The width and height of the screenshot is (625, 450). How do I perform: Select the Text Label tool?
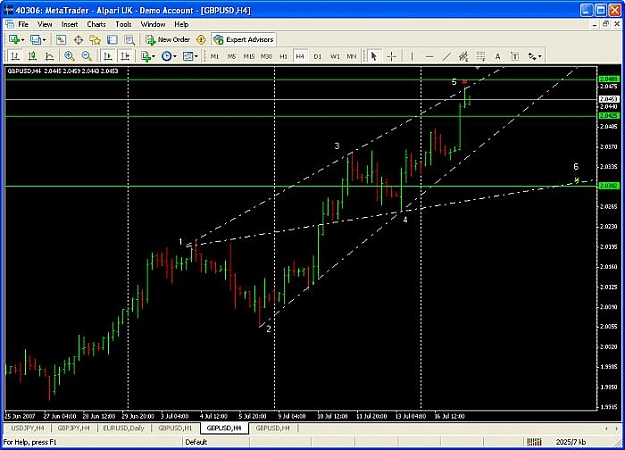(515, 56)
